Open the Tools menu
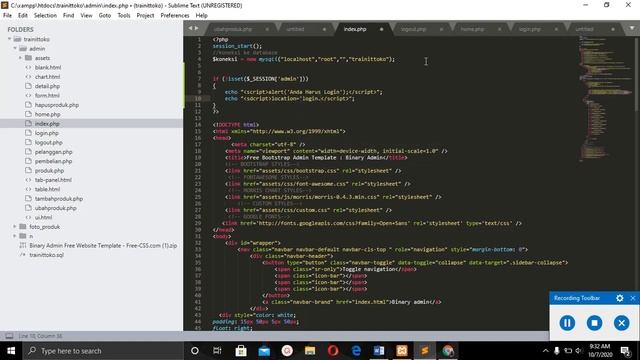Image resolution: width=640 pixels, height=360 pixels. 124,15
